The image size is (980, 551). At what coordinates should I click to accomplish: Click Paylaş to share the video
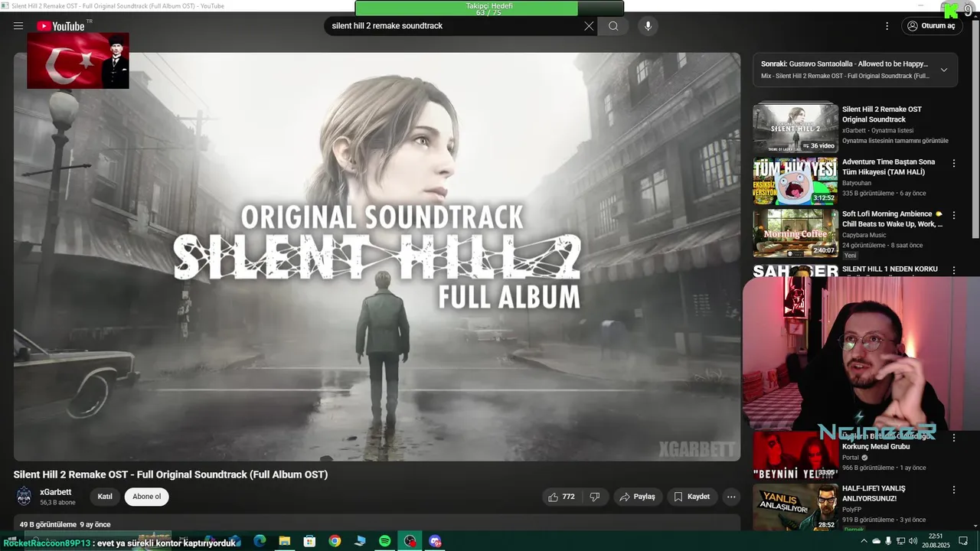(638, 497)
